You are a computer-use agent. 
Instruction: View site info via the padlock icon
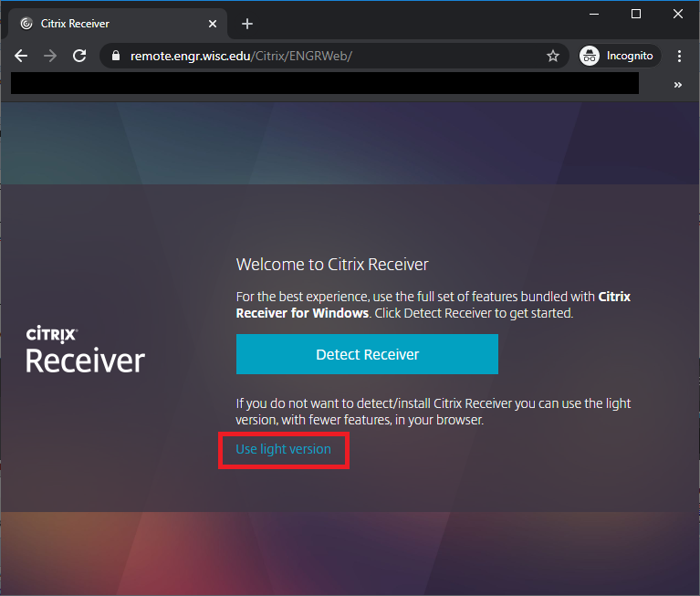(x=116, y=56)
